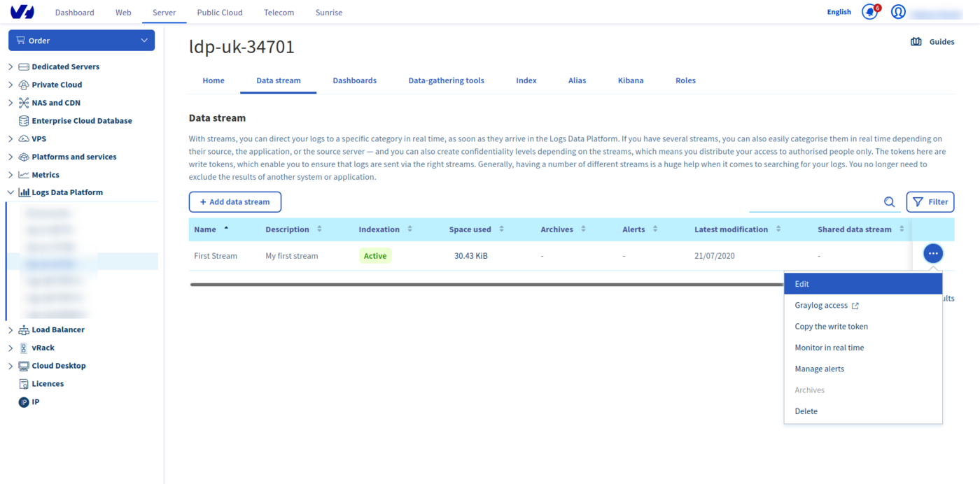Click the search magnifier icon
This screenshot has height=484, width=980.
click(889, 202)
